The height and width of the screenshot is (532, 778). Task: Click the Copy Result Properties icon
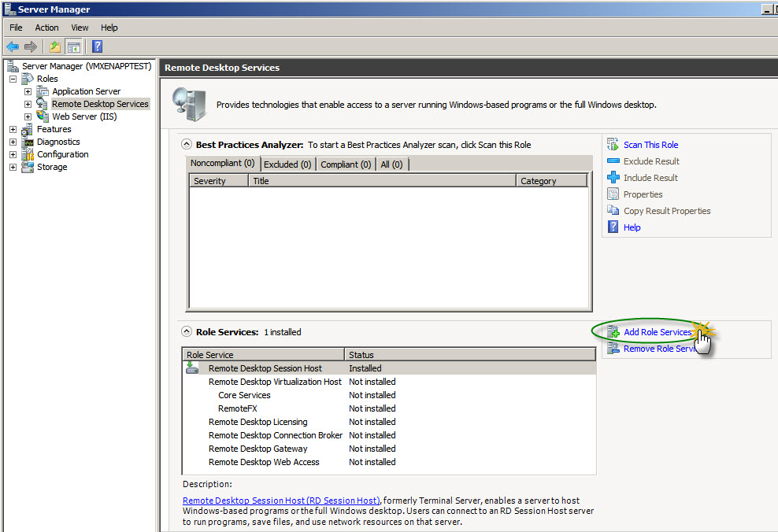click(613, 210)
